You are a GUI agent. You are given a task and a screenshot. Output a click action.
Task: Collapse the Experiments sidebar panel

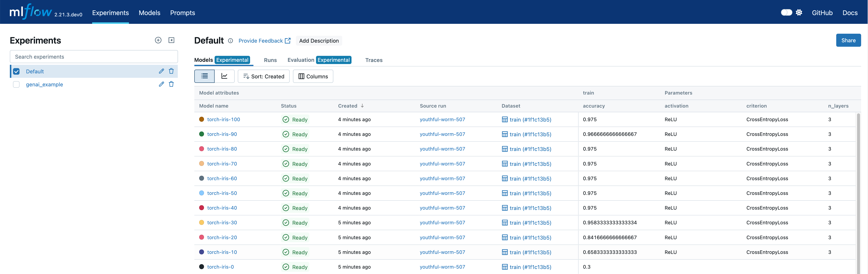click(x=171, y=40)
